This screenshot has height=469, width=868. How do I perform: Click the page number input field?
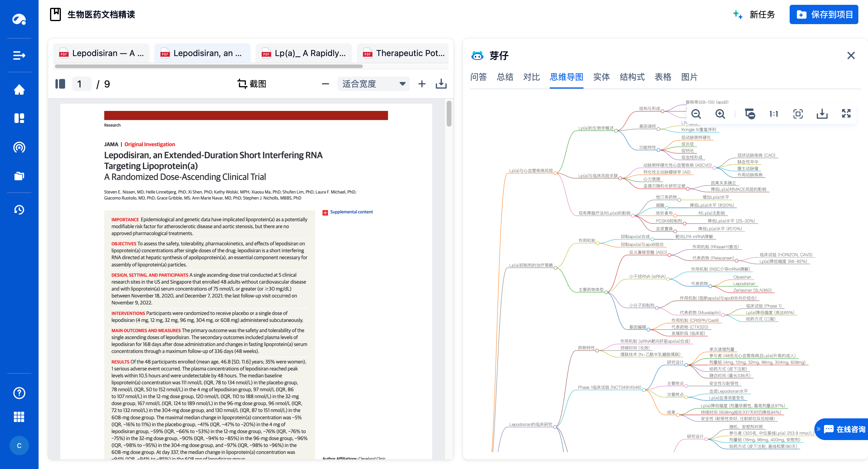coord(82,84)
